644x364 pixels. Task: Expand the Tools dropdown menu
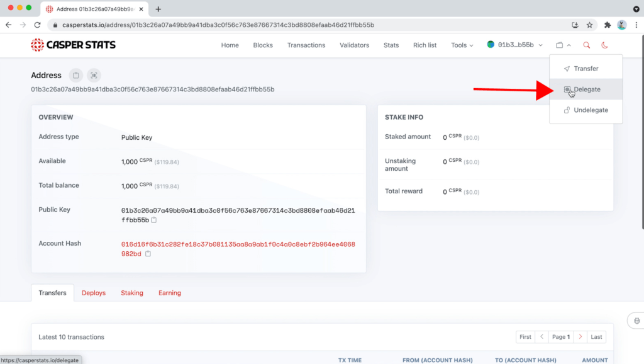click(x=462, y=45)
